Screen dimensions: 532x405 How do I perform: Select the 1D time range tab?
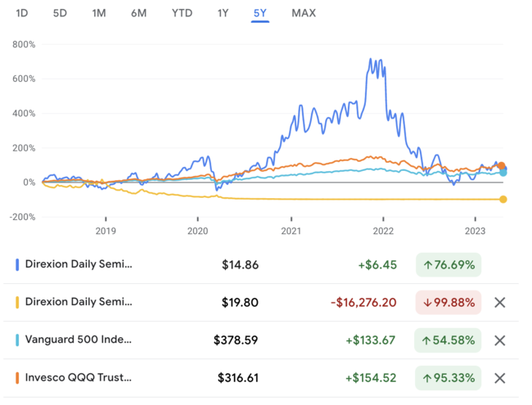[22, 13]
